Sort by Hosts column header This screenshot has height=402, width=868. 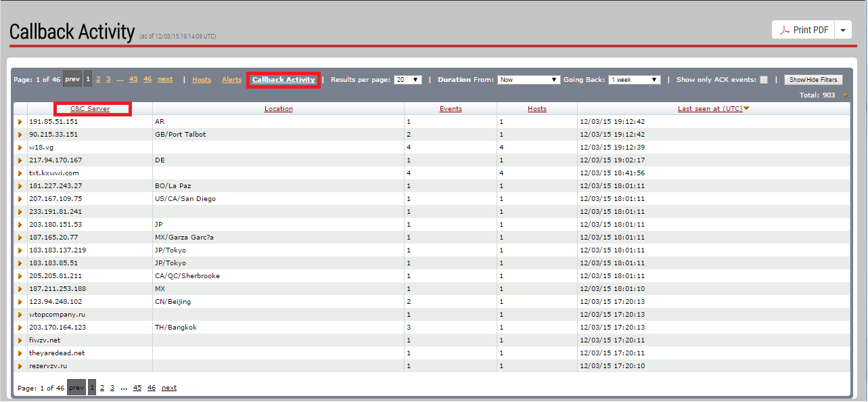pos(537,109)
